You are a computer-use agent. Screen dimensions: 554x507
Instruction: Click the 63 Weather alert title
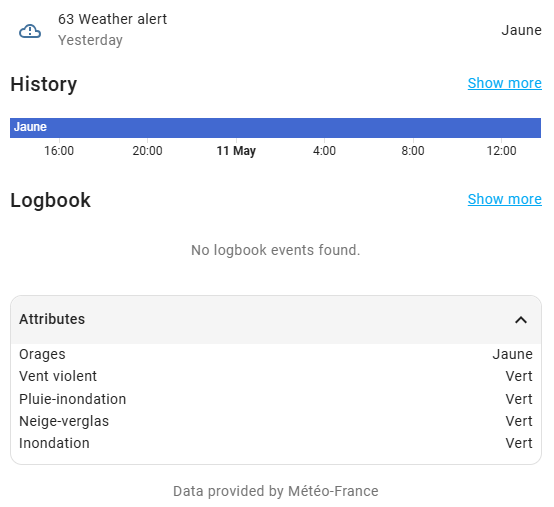[112, 19]
